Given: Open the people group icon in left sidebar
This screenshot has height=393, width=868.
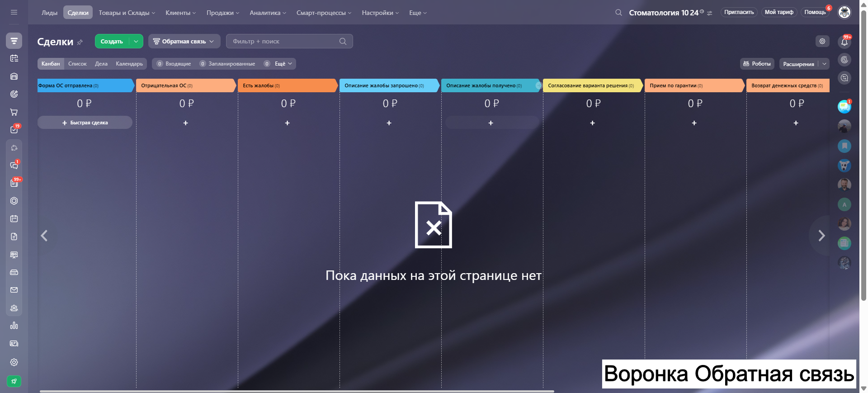Looking at the screenshot, I should coord(14,308).
